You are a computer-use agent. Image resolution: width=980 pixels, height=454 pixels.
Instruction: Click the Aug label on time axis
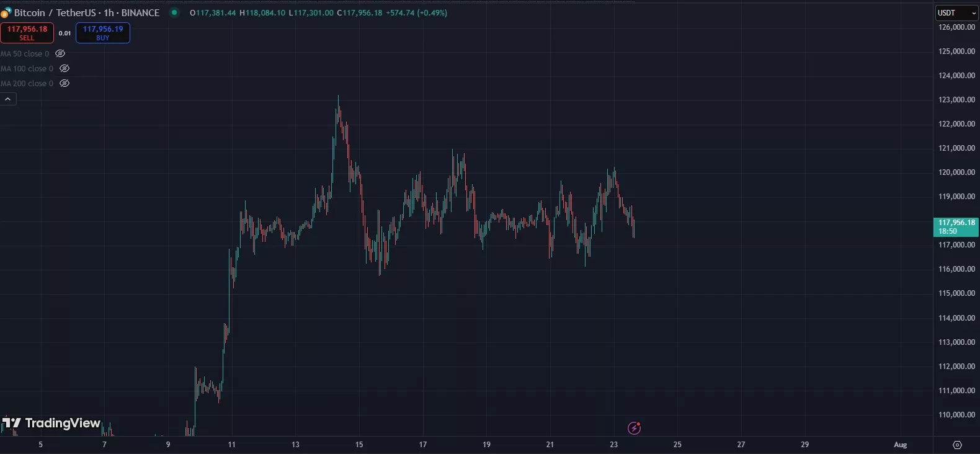(x=900, y=445)
